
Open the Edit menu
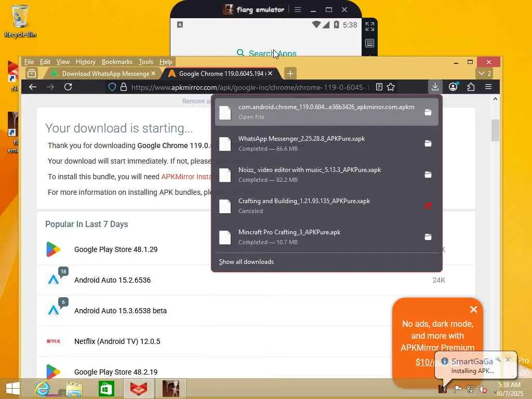point(45,62)
